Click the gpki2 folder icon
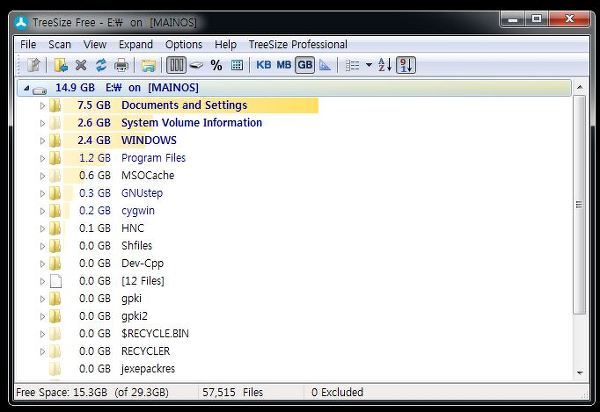The width and height of the screenshot is (600, 412). coord(55,316)
